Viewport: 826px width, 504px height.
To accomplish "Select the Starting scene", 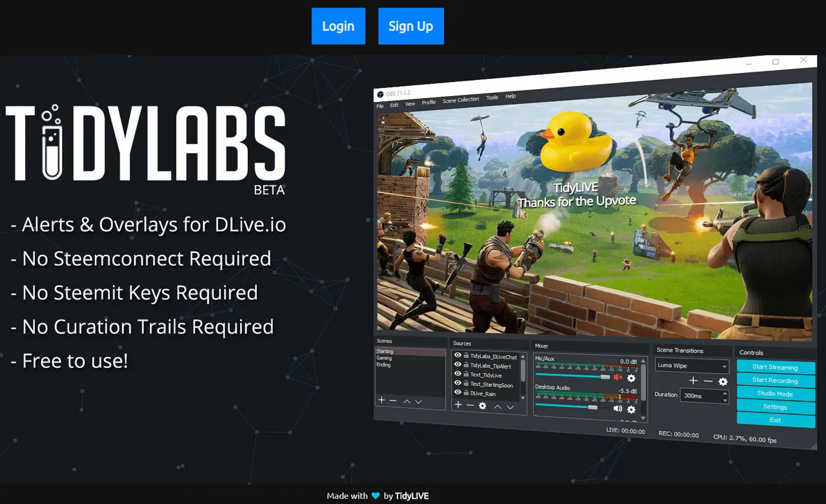I will (410, 352).
